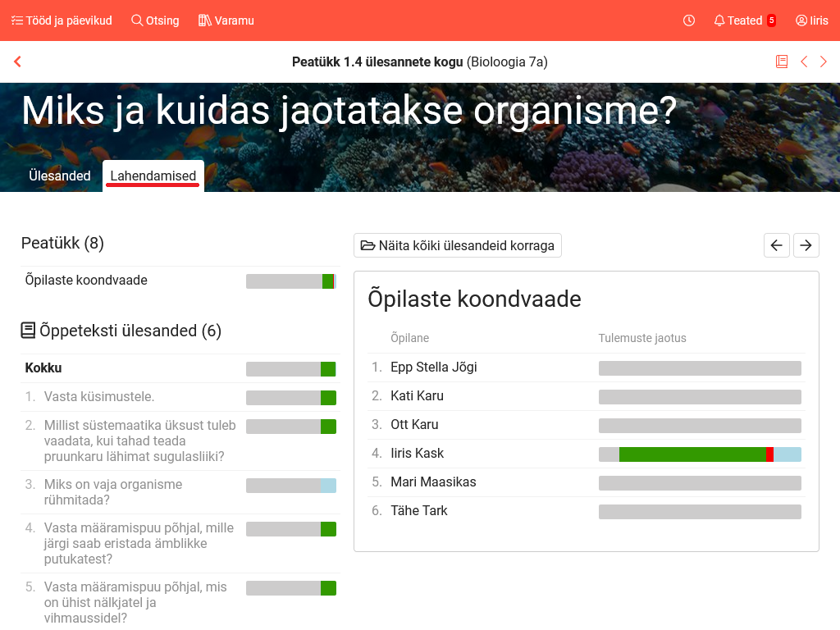Click Iiris Kask's green results bar
Image resolution: width=840 pixels, height=630 pixels.
[x=692, y=454]
